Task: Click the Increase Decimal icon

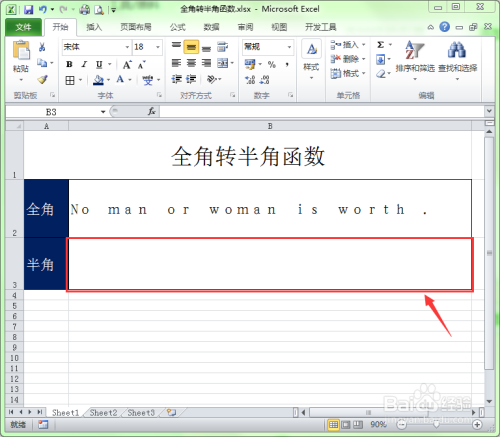Action: coord(250,80)
